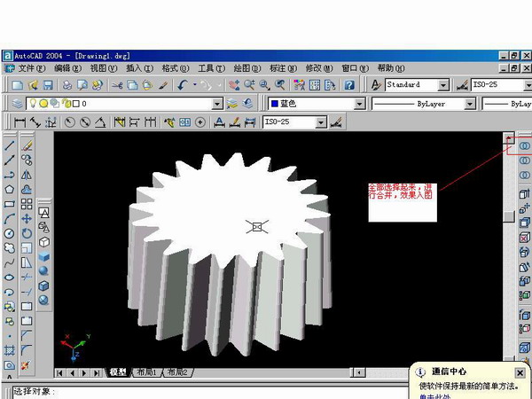The image size is (532, 399).
Task: Click the Tolerance tool icon
Action: point(185,122)
